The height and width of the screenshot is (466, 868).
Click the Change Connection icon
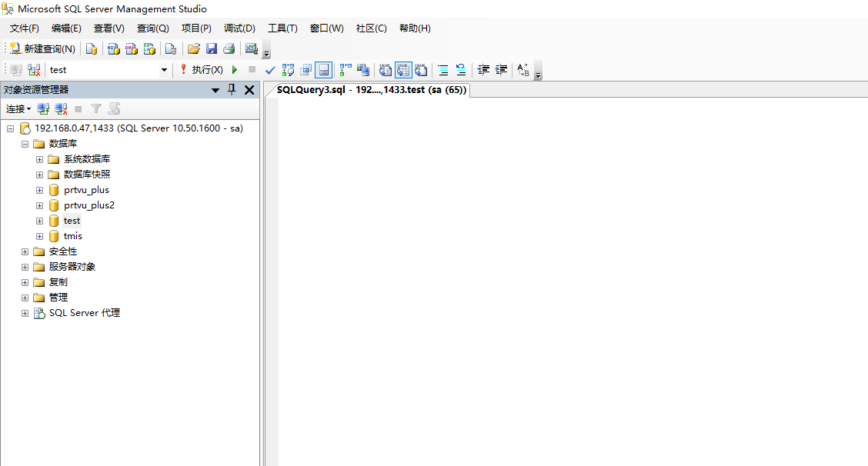click(34, 70)
